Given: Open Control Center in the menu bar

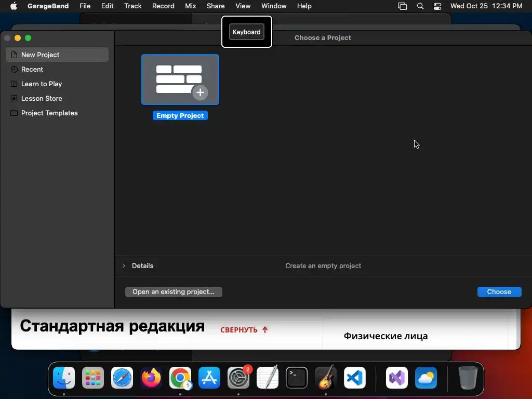Looking at the screenshot, I should [437, 6].
